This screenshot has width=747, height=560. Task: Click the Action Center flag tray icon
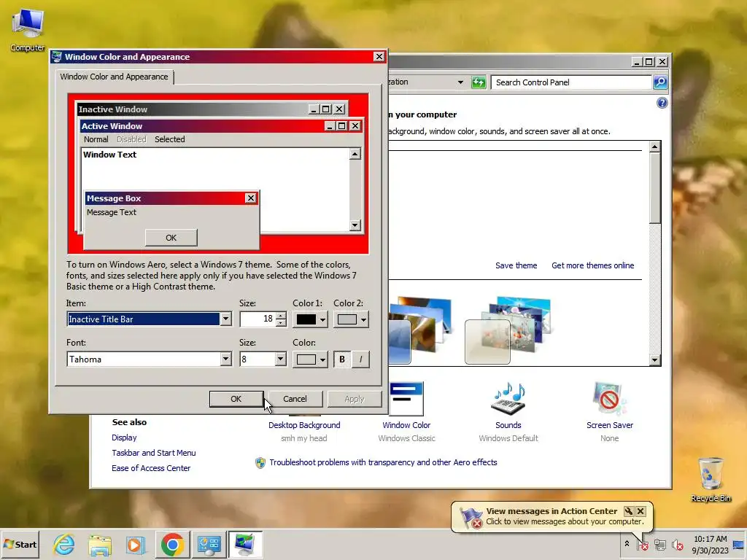pos(643,544)
